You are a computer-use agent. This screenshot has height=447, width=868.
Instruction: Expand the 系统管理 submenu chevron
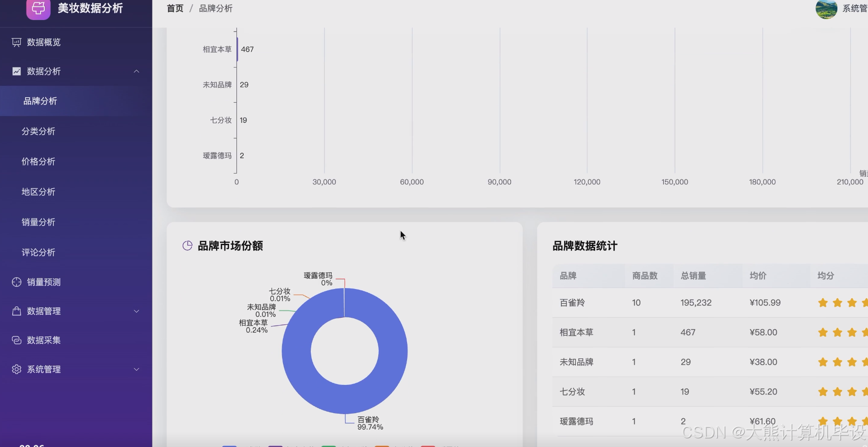pyautogui.click(x=136, y=369)
